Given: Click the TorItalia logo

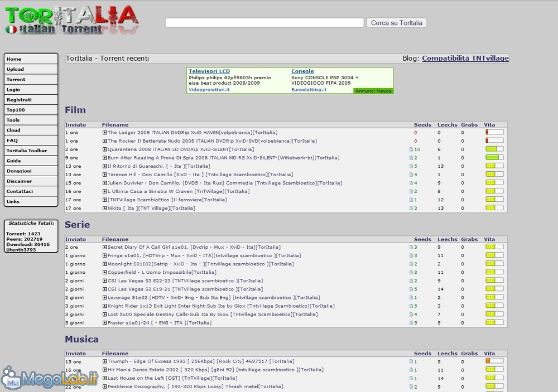Looking at the screenshot, I should tap(71, 20).
